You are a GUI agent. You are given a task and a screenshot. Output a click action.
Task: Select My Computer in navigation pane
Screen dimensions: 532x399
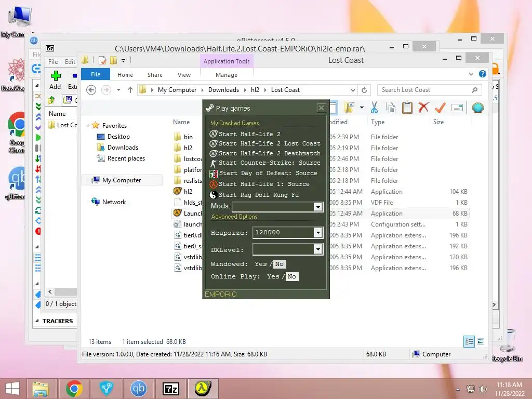(x=122, y=180)
